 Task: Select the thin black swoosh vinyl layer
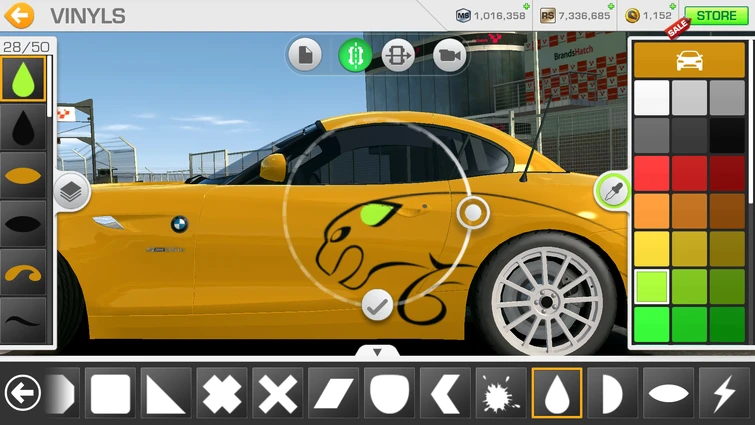tap(23, 320)
